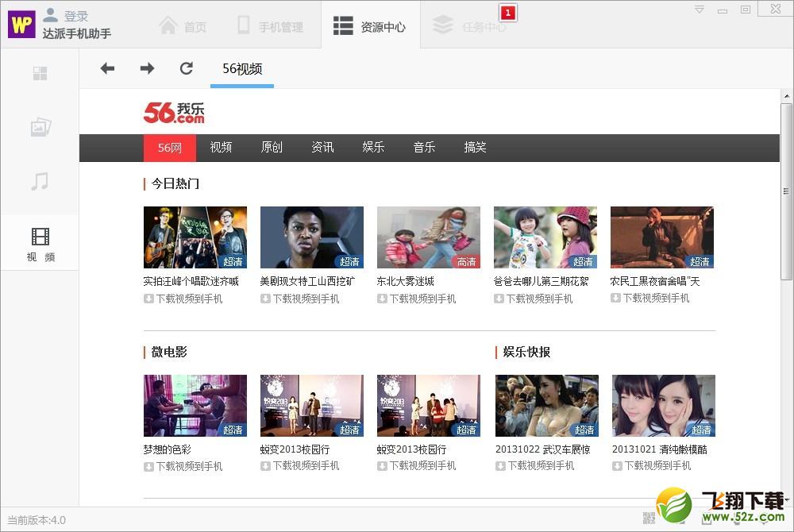Open video link 美剧现女特工山西挖矿
794x532 pixels.
(x=307, y=281)
